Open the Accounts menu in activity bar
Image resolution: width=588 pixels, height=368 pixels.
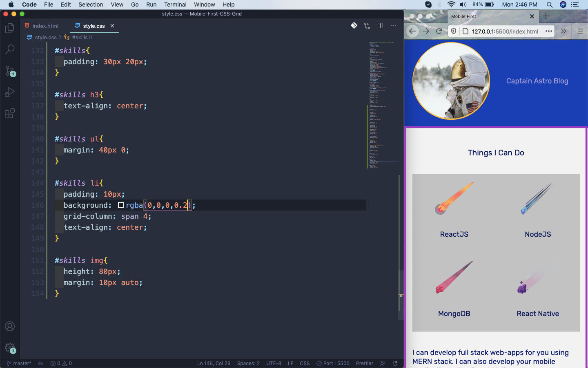[x=10, y=326]
